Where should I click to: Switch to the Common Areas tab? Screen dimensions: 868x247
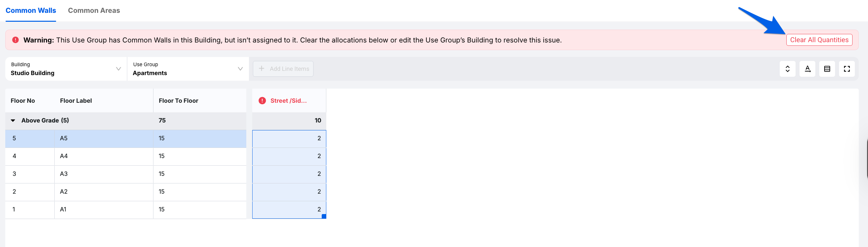[x=94, y=11]
